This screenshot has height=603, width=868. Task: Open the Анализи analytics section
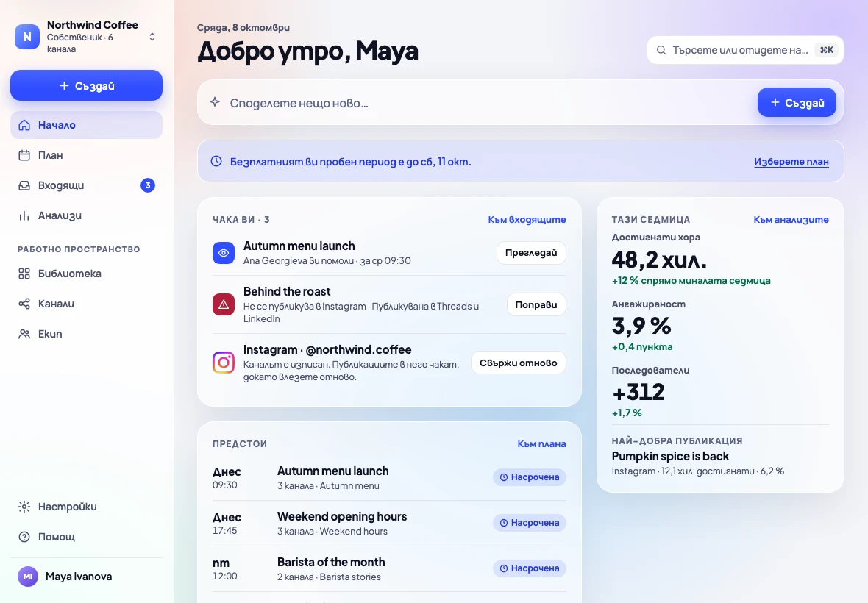(x=86, y=215)
